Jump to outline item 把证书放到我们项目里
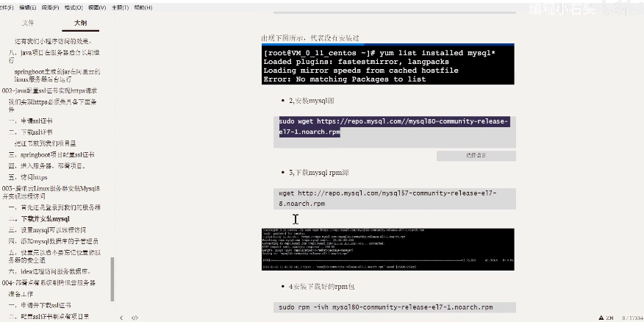 pyautogui.click(x=45, y=143)
